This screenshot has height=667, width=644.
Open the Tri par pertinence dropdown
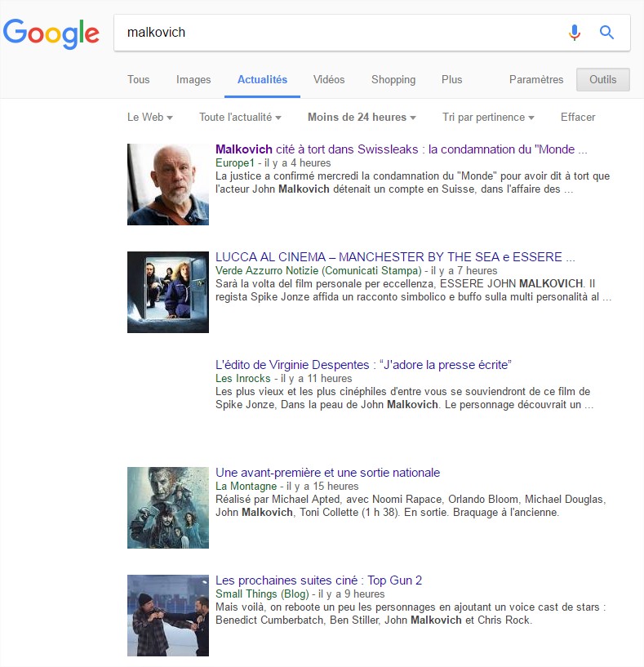tap(488, 117)
